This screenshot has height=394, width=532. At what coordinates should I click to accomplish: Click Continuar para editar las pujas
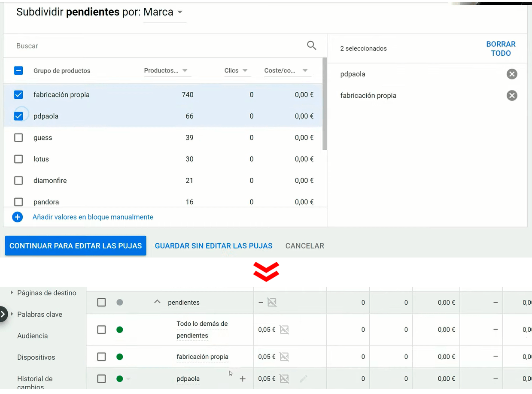pyautogui.click(x=76, y=246)
